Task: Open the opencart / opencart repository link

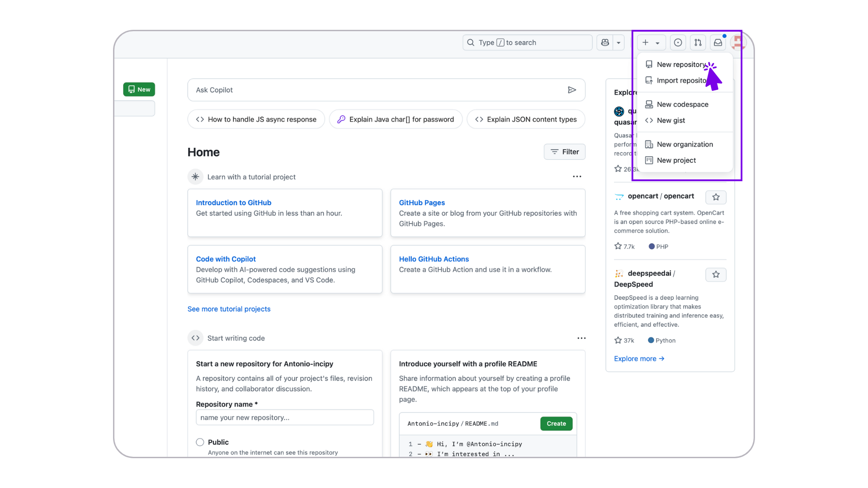Action: click(660, 196)
